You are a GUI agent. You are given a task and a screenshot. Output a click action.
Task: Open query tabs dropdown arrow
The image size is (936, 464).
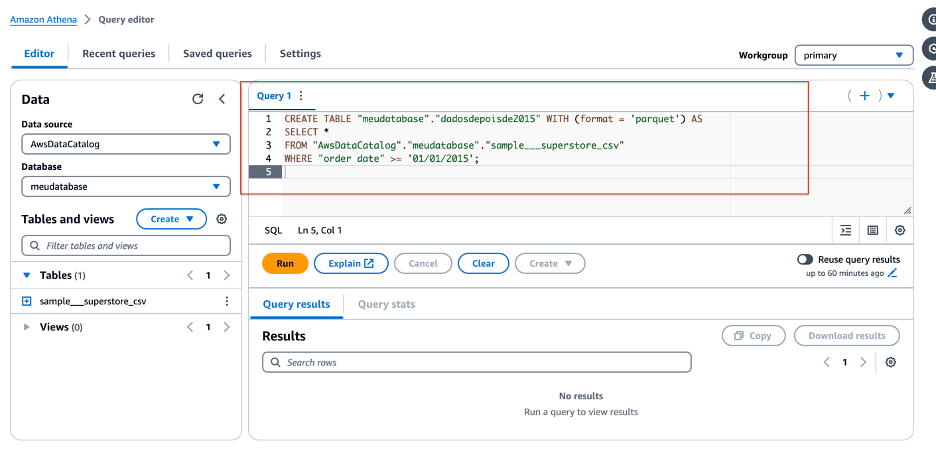(x=891, y=96)
